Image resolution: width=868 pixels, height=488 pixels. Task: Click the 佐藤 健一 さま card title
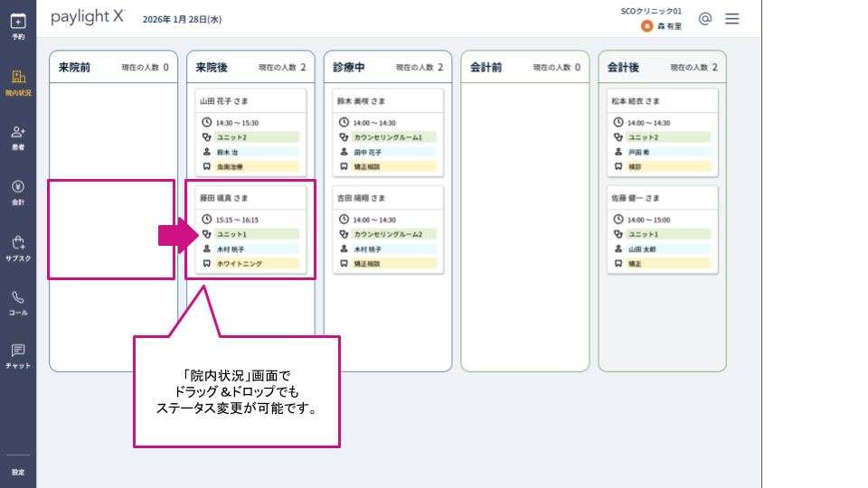(x=635, y=198)
